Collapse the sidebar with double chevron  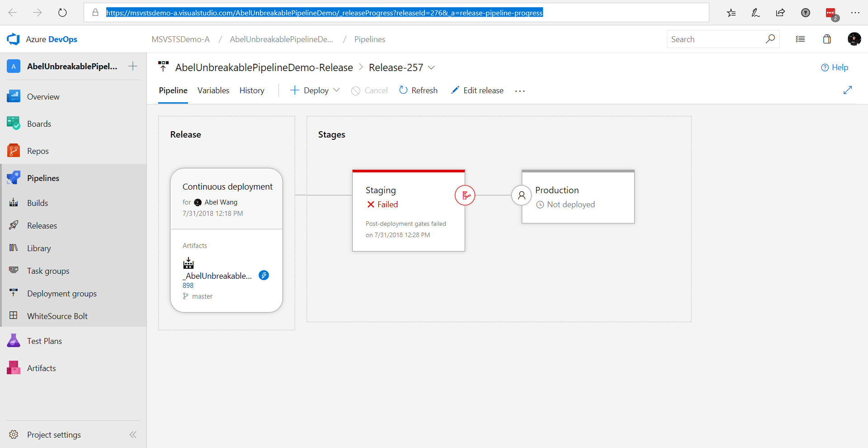[133, 435]
